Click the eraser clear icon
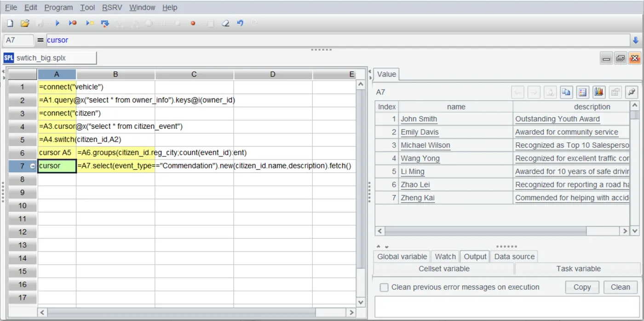 point(225,23)
